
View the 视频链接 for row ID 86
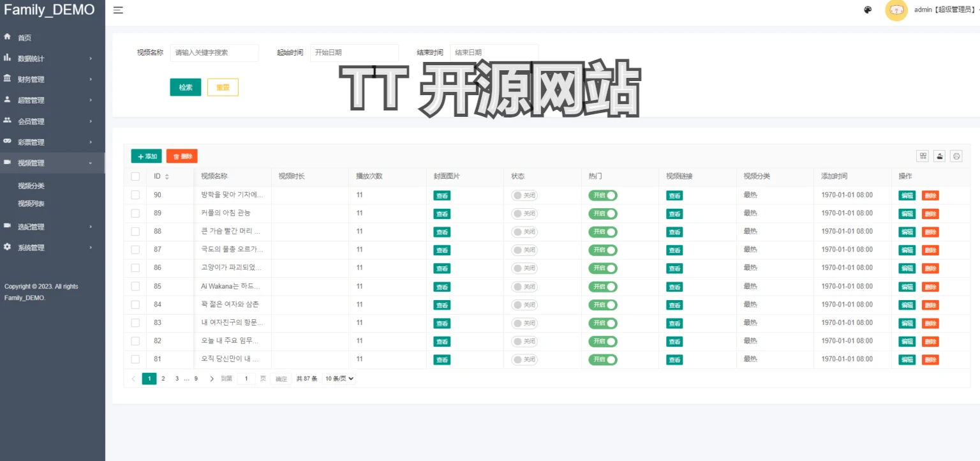pyautogui.click(x=674, y=269)
